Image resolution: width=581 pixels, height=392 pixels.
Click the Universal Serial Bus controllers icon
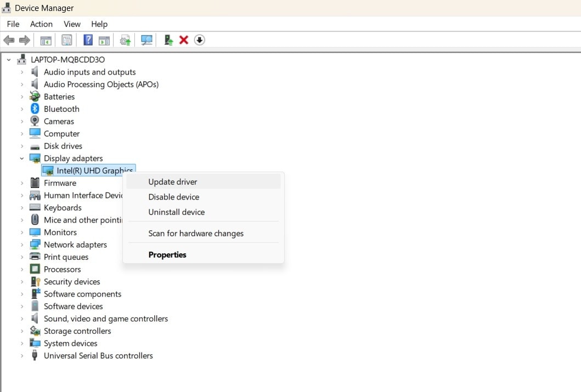point(35,355)
